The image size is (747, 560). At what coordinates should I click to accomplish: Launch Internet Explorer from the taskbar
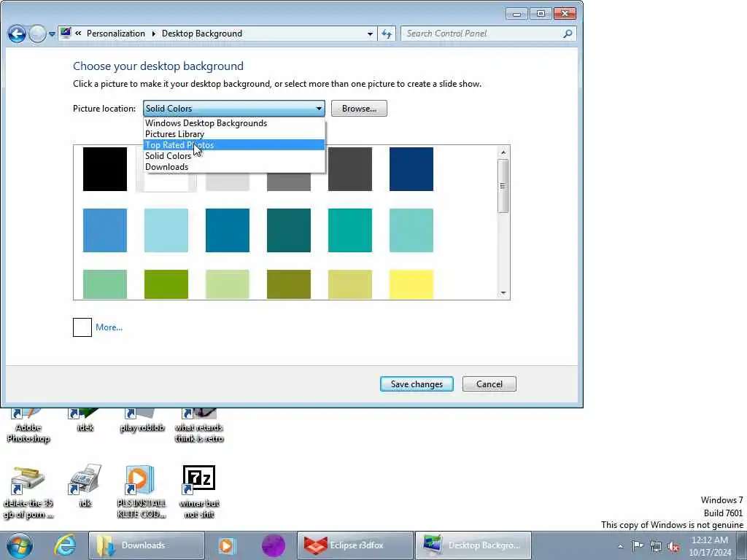pyautogui.click(x=65, y=545)
